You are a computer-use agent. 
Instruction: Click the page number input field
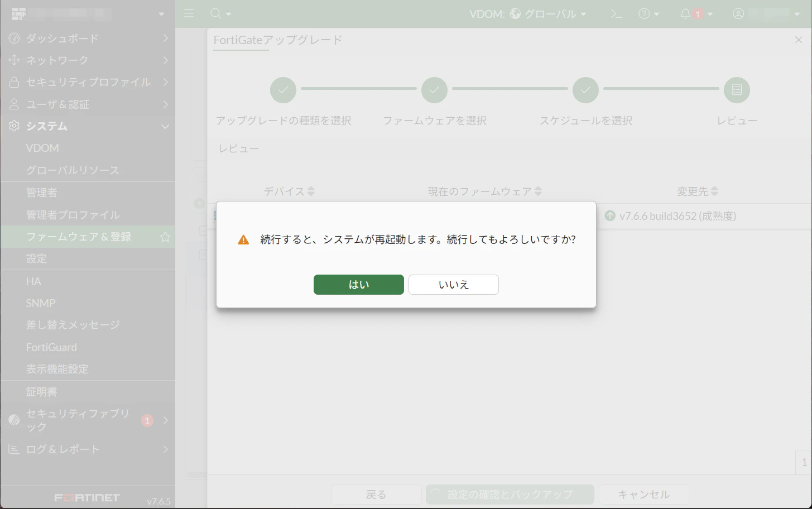click(x=804, y=463)
